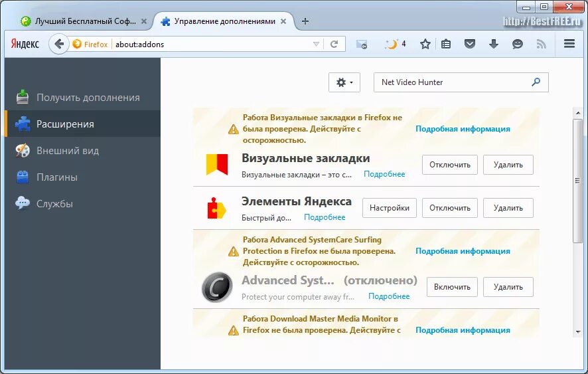Image resolution: width=588 pixels, height=374 pixels.
Task: Select the Элементы Яндекса extension title
Action: tap(296, 201)
